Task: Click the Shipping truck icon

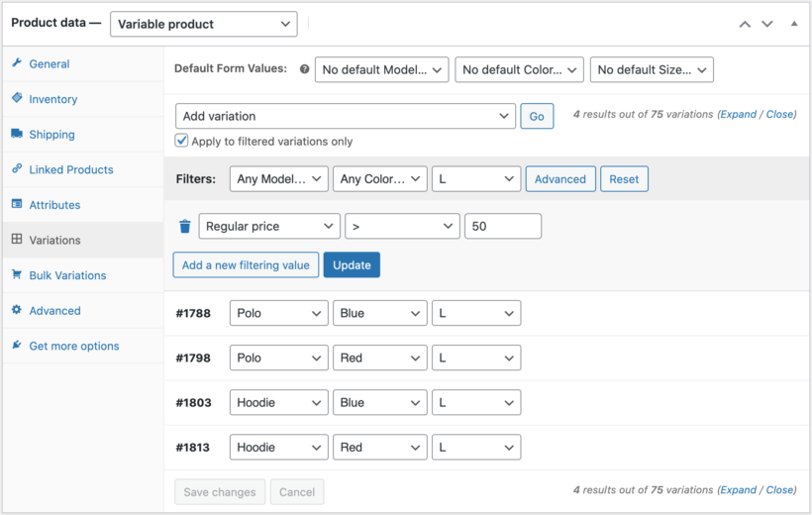Action: [17, 134]
